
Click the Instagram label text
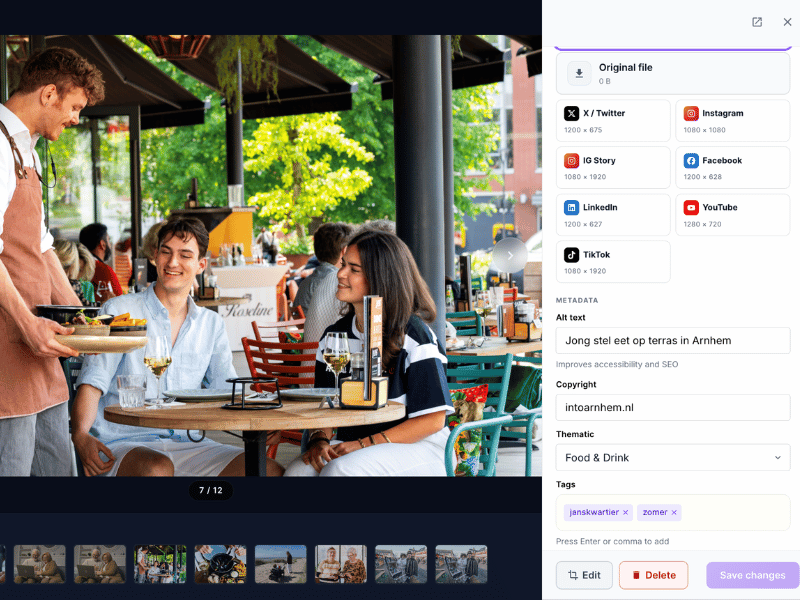coord(722,113)
